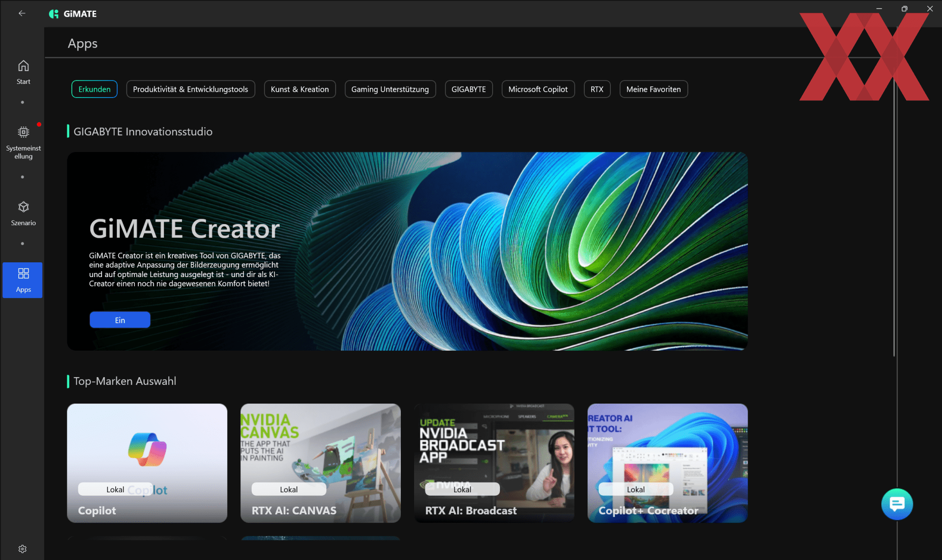Select Gaming Unterstützung category
Image resolution: width=942 pixels, height=560 pixels.
pos(390,89)
